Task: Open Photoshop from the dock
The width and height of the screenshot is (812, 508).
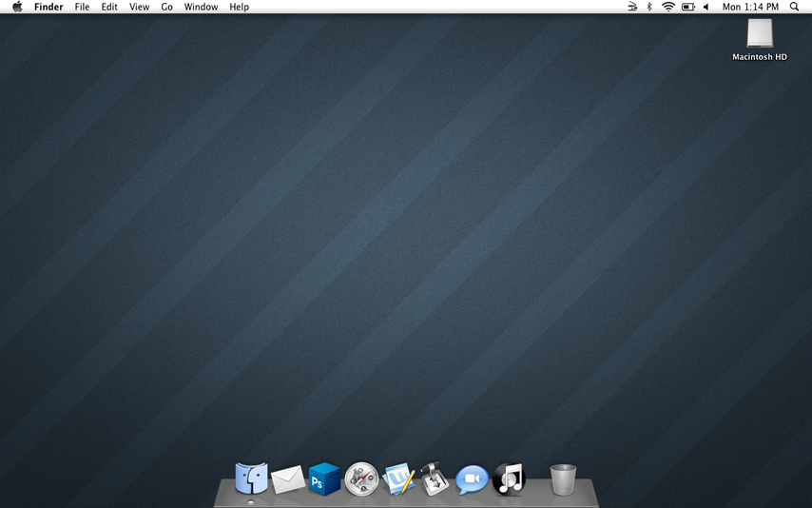Action: [324, 479]
